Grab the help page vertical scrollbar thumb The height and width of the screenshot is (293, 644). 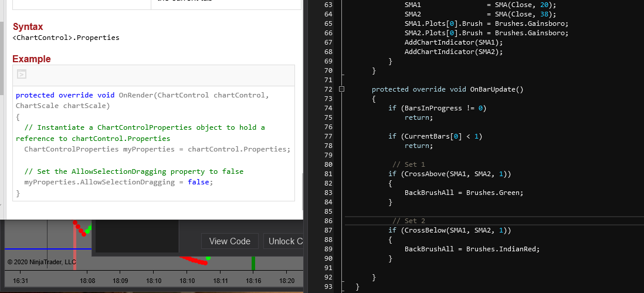click(x=302, y=191)
